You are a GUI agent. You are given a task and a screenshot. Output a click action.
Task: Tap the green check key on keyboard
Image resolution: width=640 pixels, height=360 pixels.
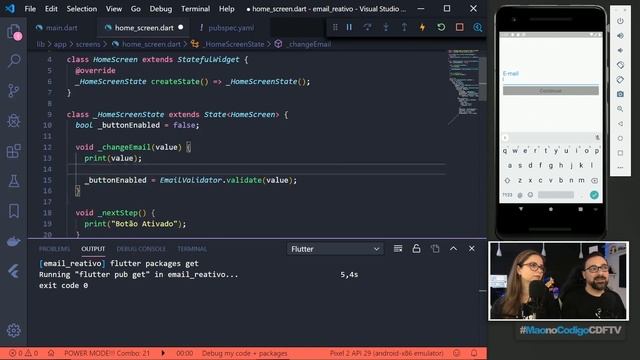(x=594, y=195)
